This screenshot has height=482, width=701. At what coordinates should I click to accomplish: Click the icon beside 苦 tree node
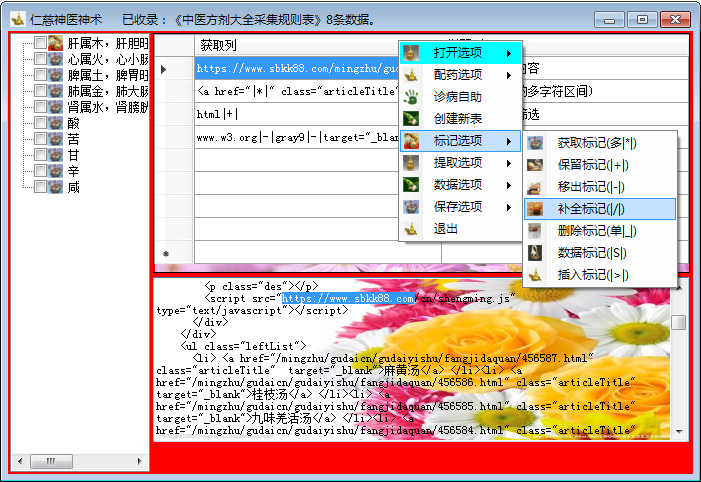click(55, 139)
